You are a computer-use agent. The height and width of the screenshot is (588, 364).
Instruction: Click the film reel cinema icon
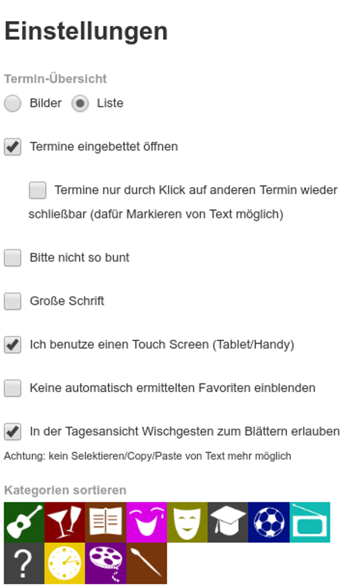(x=106, y=563)
